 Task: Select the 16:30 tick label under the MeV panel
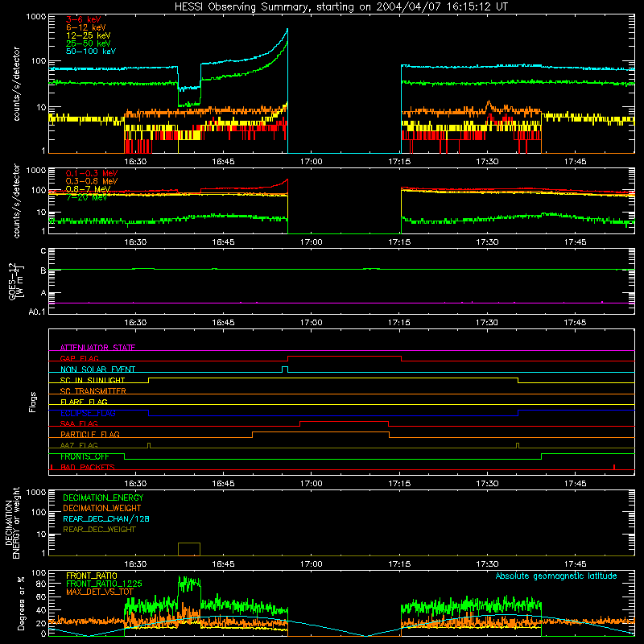[x=135, y=242]
